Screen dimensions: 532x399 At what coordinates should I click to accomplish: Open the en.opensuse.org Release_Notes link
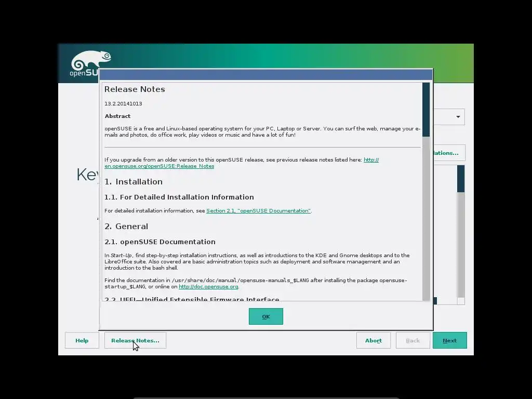159,166
